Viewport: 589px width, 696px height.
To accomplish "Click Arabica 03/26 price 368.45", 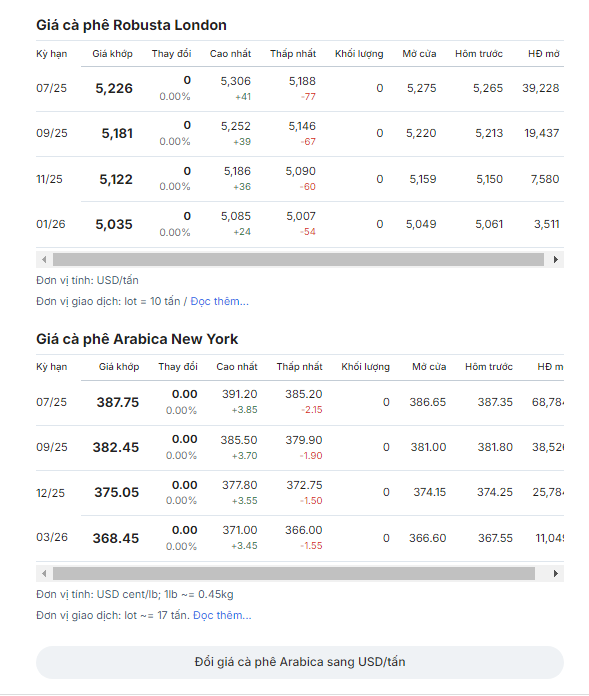I will coord(116,538).
